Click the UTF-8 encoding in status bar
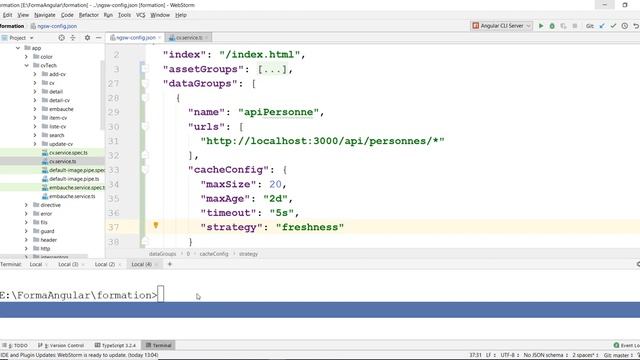 [509, 355]
